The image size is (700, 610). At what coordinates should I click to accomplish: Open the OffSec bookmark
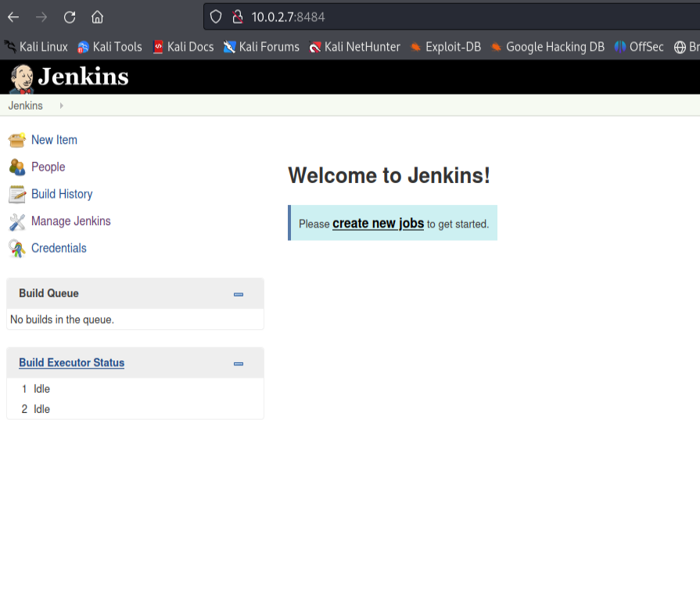[x=639, y=47]
